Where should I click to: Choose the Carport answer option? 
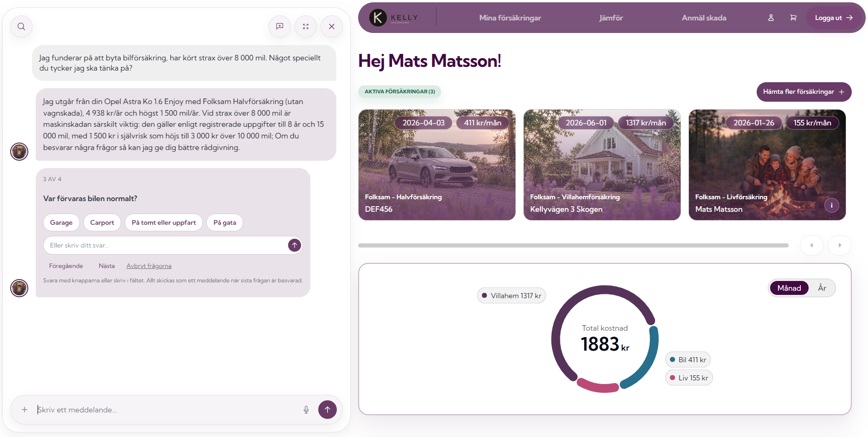tap(102, 222)
